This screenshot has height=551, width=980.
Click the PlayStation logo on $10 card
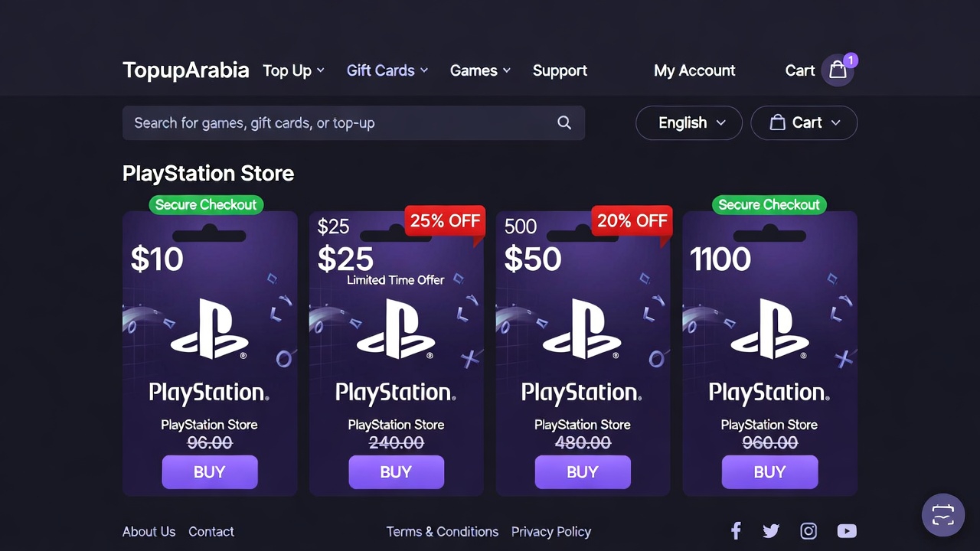209,329
